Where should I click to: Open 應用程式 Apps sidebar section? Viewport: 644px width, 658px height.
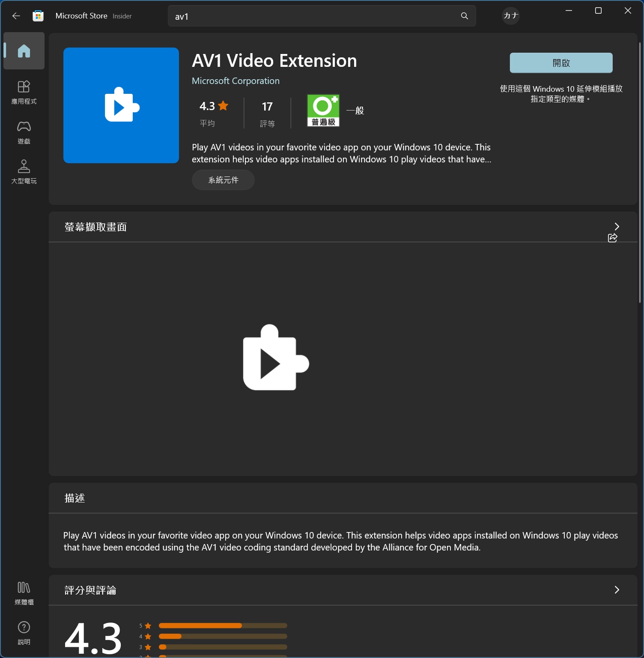(24, 92)
